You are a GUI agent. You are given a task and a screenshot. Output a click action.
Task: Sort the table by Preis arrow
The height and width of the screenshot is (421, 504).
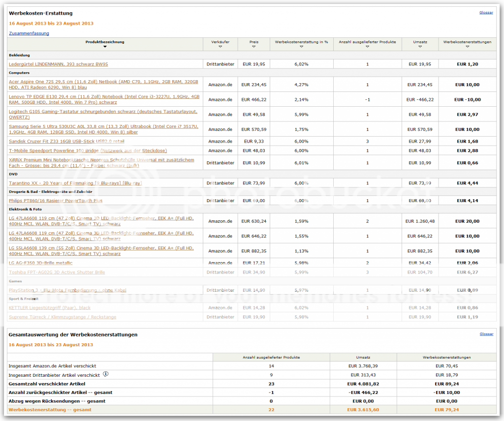coord(253,47)
